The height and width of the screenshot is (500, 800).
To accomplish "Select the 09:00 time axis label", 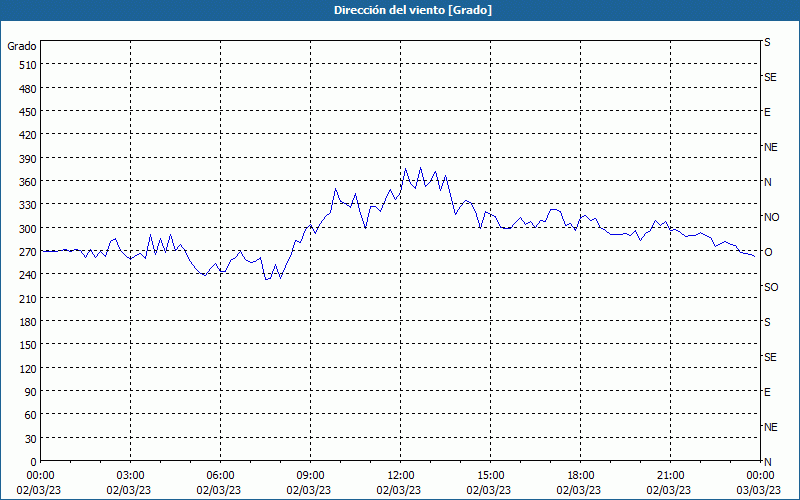I will pos(310,476).
